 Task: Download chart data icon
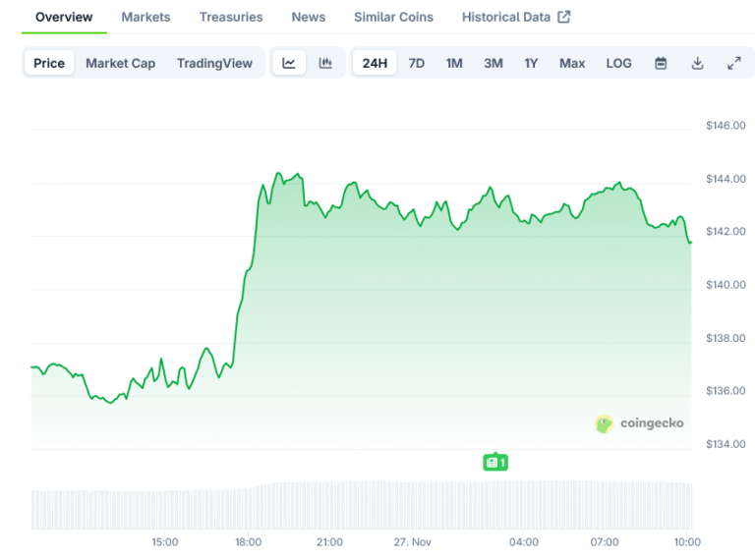(697, 63)
